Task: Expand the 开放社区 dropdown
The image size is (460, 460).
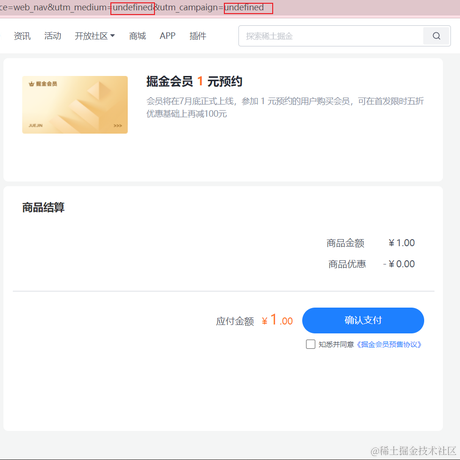Action: (x=95, y=36)
